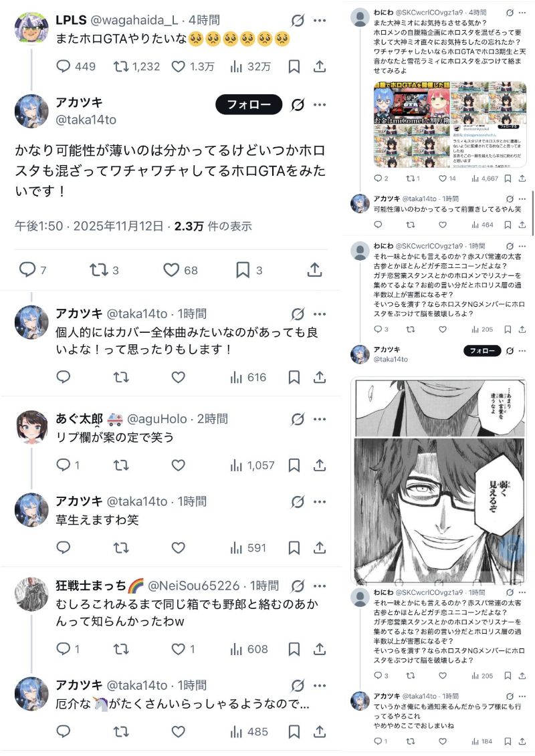Retweet the 狂戦士まっち reply
This screenshot has width=535, height=756.
click(120, 650)
